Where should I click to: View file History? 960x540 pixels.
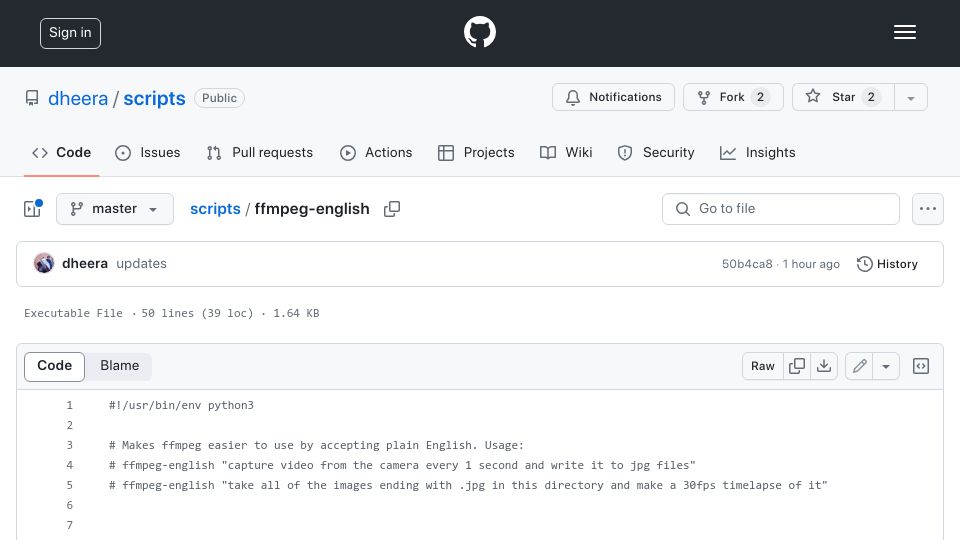[x=887, y=264]
